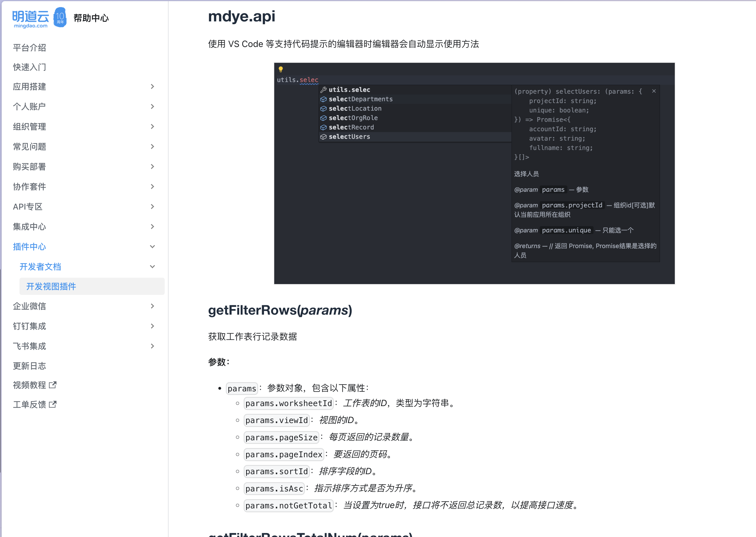Collapse the 插件中心 section chevron
The width and height of the screenshot is (756, 537).
[x=152, y=247]
